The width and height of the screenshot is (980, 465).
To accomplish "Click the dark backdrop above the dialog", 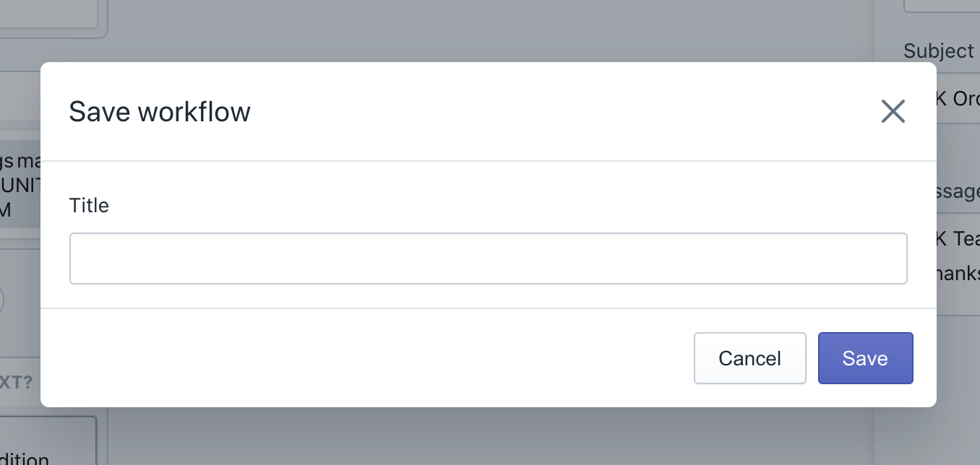I will 489,30.
